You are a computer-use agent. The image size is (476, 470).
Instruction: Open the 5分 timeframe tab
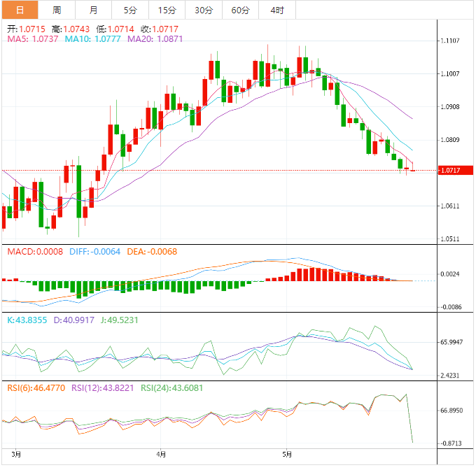click(x=130, y=10)
